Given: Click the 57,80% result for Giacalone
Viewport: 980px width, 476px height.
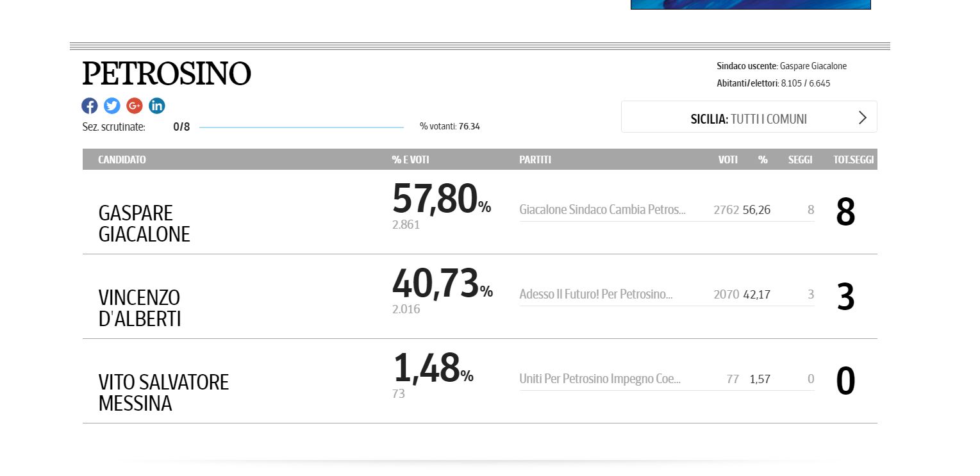Looking at the screenshot, I should pos(442,199).
